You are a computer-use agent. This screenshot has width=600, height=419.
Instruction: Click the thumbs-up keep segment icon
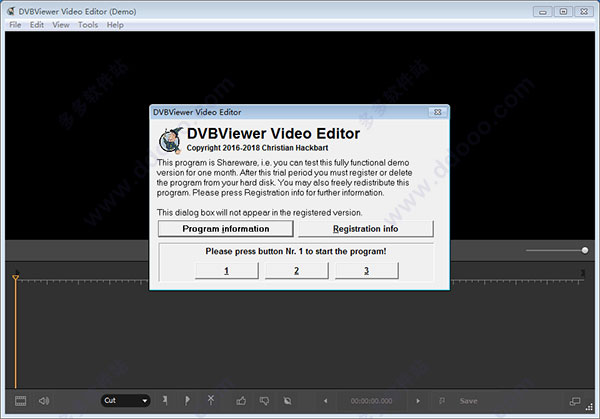tap(241, 401)
